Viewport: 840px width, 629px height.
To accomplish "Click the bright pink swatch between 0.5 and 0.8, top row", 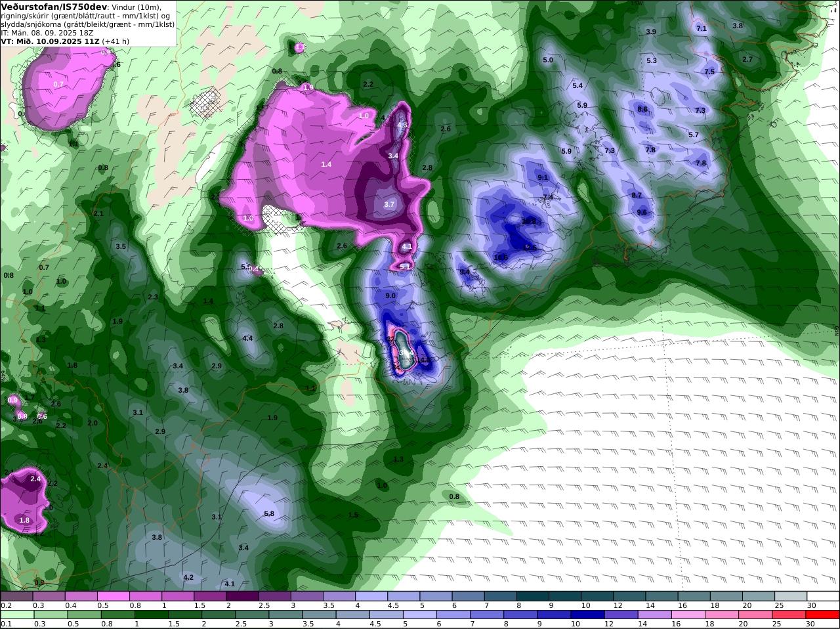I will (114, 596).
